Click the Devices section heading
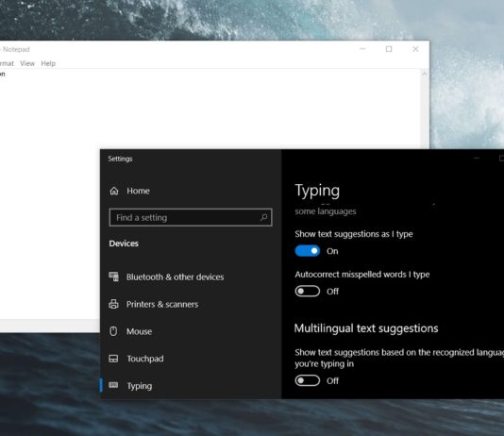The width and height of the screenshot is (504, 436). tap(124, 243)
